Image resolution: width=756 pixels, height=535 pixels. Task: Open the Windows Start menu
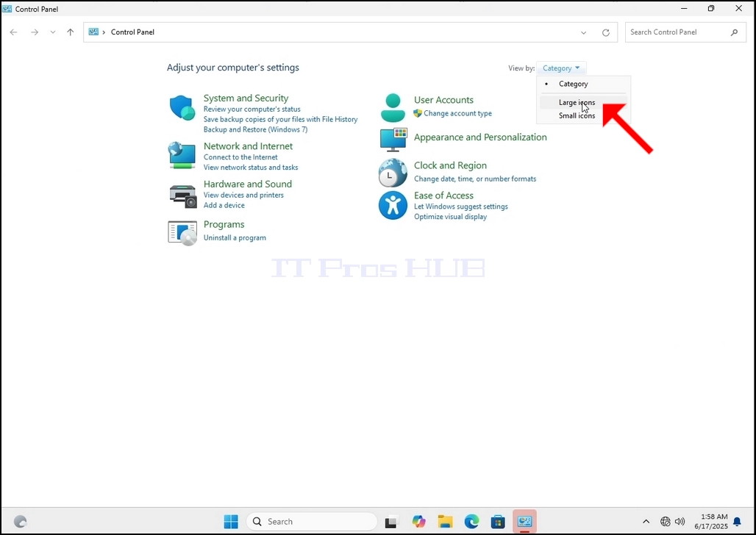click(x=231, y=522)
